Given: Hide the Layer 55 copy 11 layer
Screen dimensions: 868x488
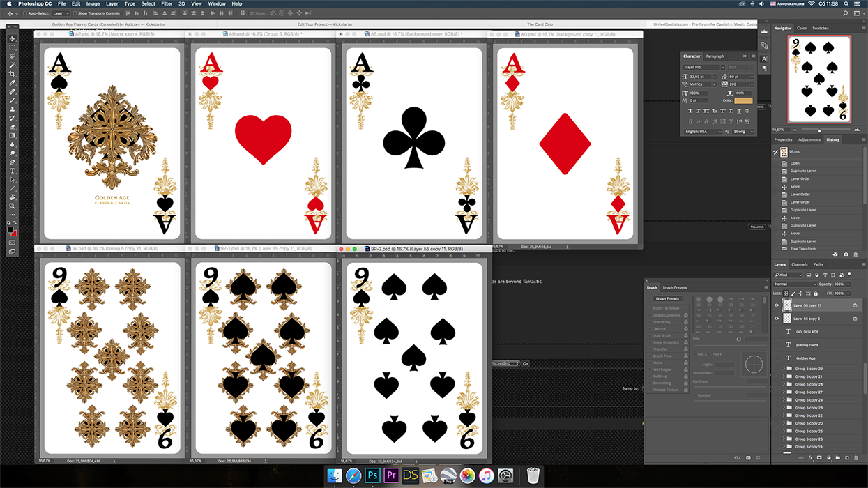Looking at the screenshot, I should coord(777,305).
